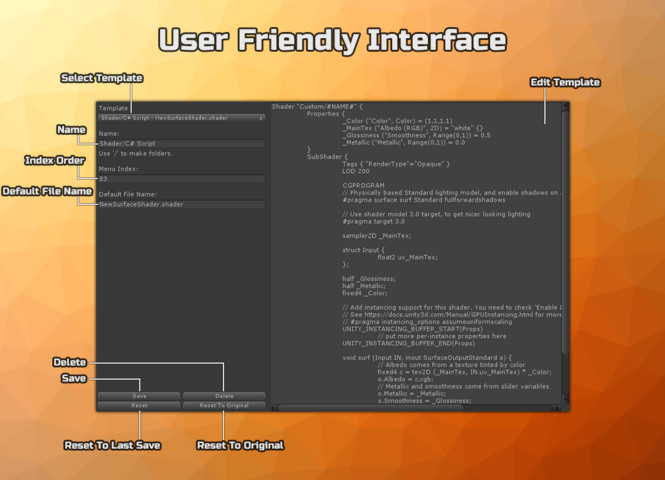This screenshot has width=665, height=480.
Task: Click the 'half _Metallic;' code line
Action: [x=364, y=286]
